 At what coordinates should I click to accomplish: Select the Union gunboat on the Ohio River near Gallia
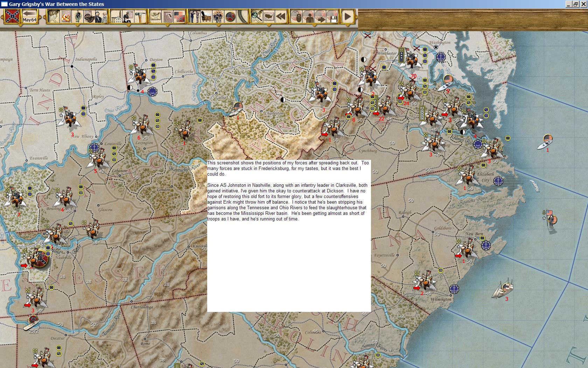[237, 109]
